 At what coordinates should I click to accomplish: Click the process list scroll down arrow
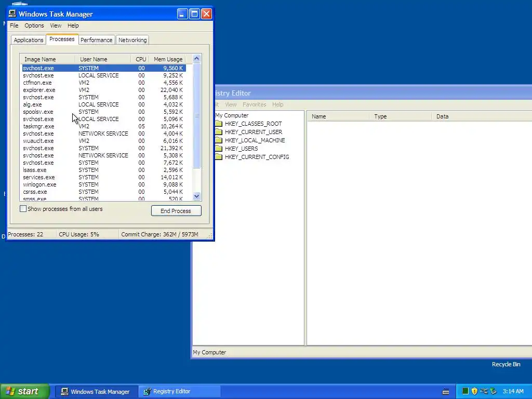[x=196, y=196]
